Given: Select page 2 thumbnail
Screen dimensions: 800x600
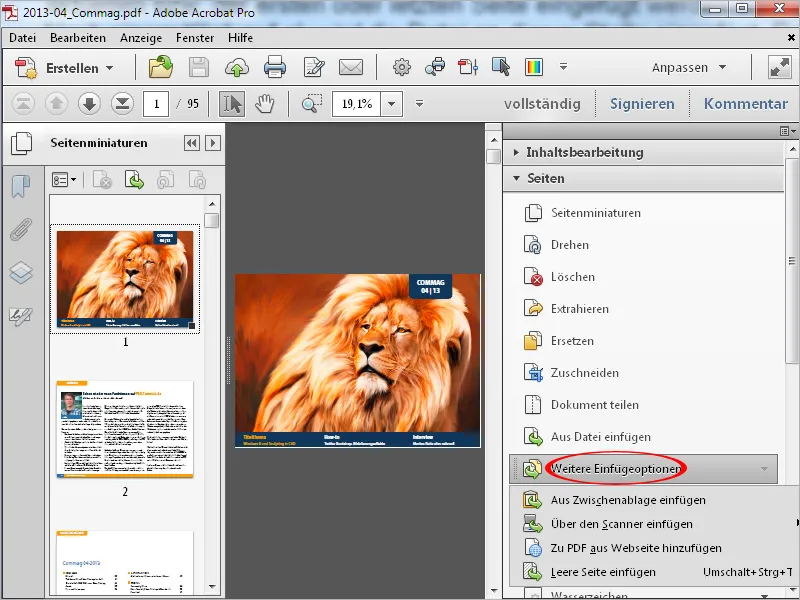Looking at the screenshot, I should pyautogui.click(x=125, y=430).
